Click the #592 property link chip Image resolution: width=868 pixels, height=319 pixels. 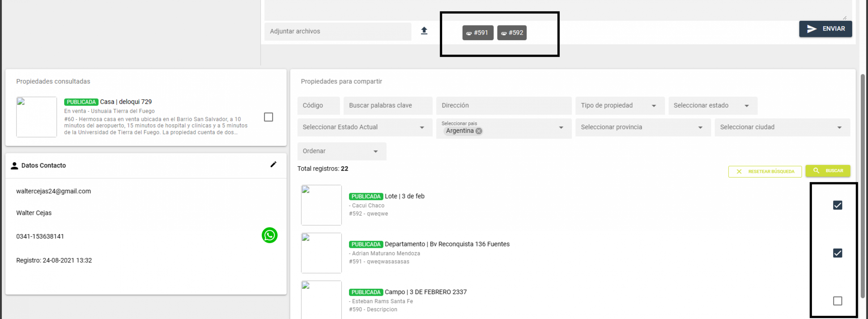[512, 33]
